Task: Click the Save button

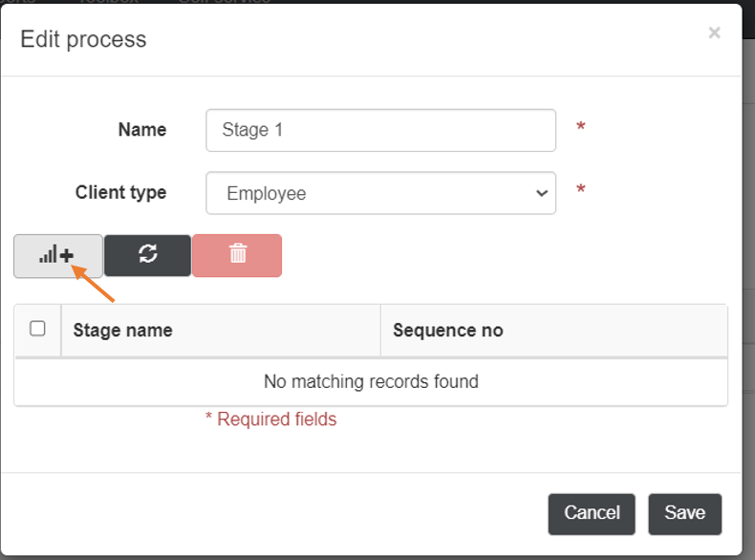Action: [684, 514]
